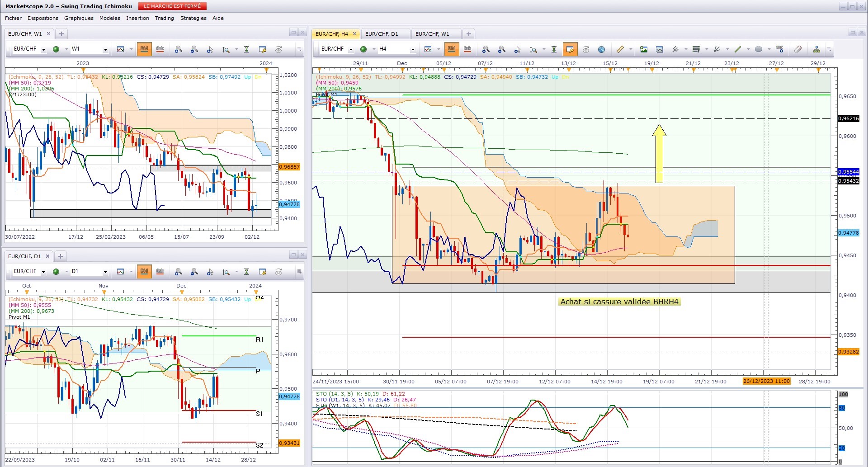Zoom in on the W1 chart
The height and width of the screenshot is (467, 868).
click(179, 49)
